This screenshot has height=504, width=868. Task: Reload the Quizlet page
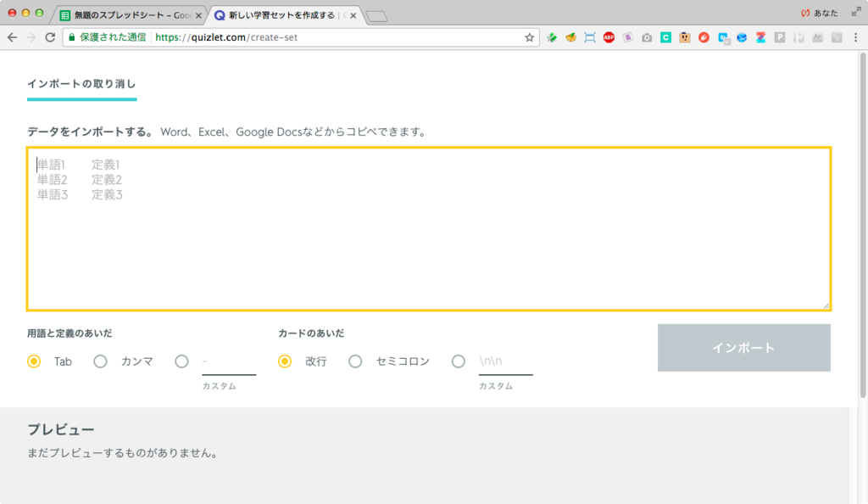click(x=50, y=37)
